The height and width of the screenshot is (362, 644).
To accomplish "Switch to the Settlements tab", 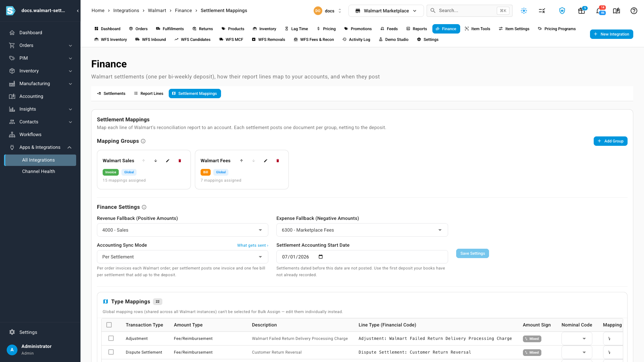I will coord(111,94).
